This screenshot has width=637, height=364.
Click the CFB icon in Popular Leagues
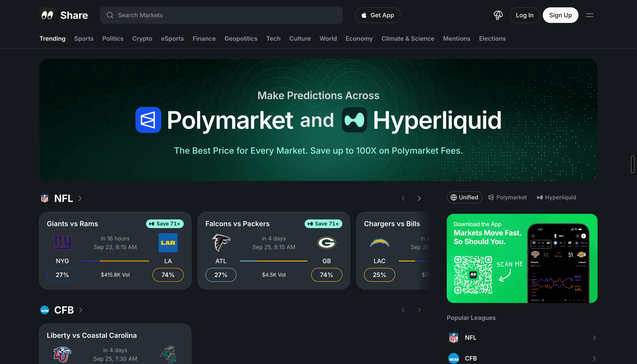pyautogui.click(x=453, y=358)
